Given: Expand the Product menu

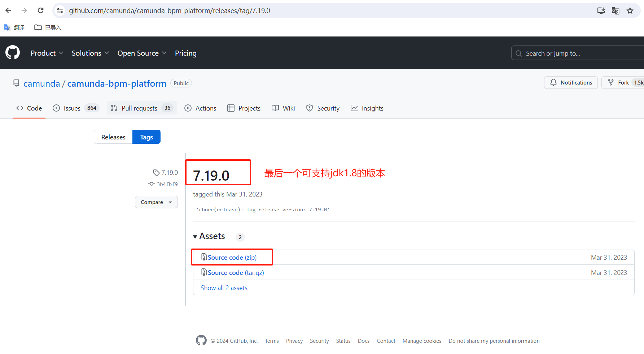Looking at the screenshot, I should point(47,53).
